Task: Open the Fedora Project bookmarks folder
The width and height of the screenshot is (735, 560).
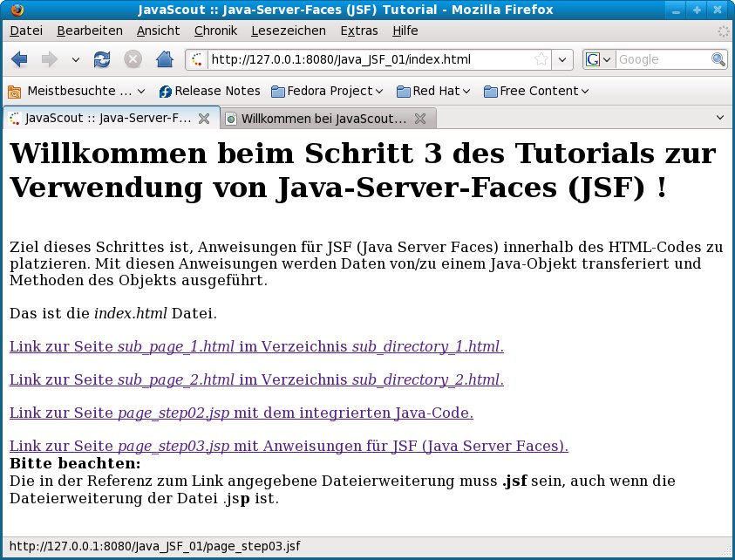Action: 327,91
